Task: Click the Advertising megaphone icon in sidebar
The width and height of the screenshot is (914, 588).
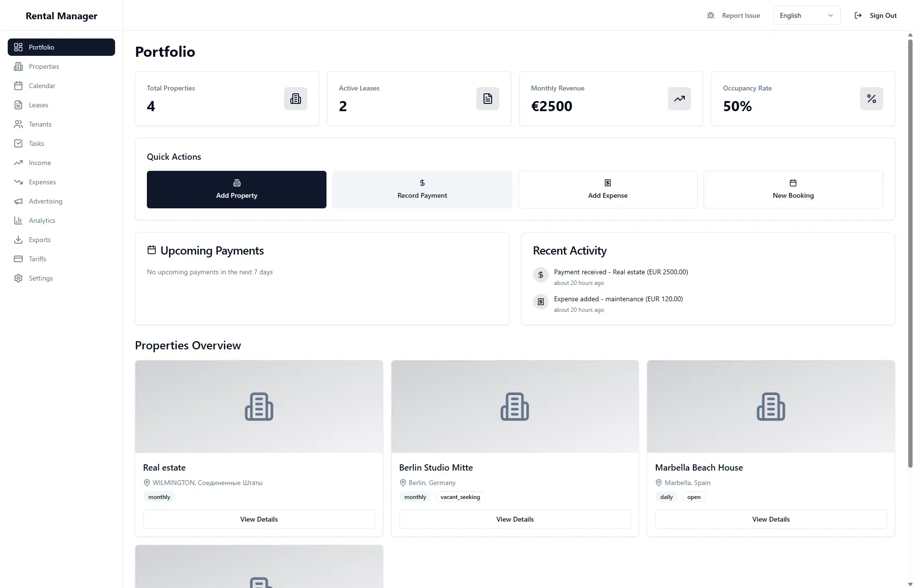Action: tap(18, 201)
